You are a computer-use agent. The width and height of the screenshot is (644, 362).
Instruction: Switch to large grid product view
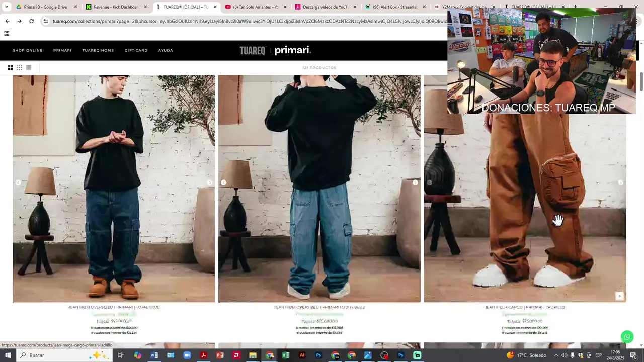[10, 68]
